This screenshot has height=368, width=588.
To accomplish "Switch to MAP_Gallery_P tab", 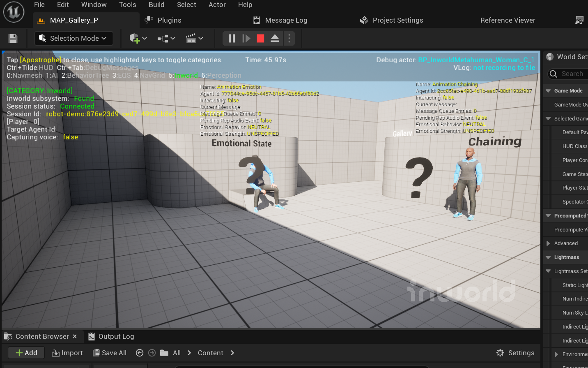I will tap(86, 20).
